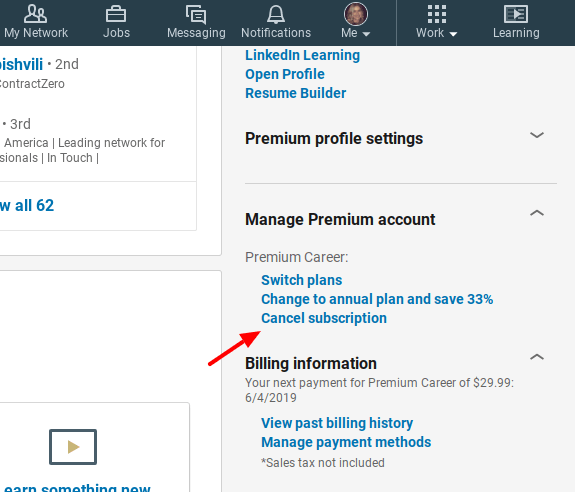575x492 pixels.
Task: Open the LinkedIn Learning link
Action: pos(303,55)
